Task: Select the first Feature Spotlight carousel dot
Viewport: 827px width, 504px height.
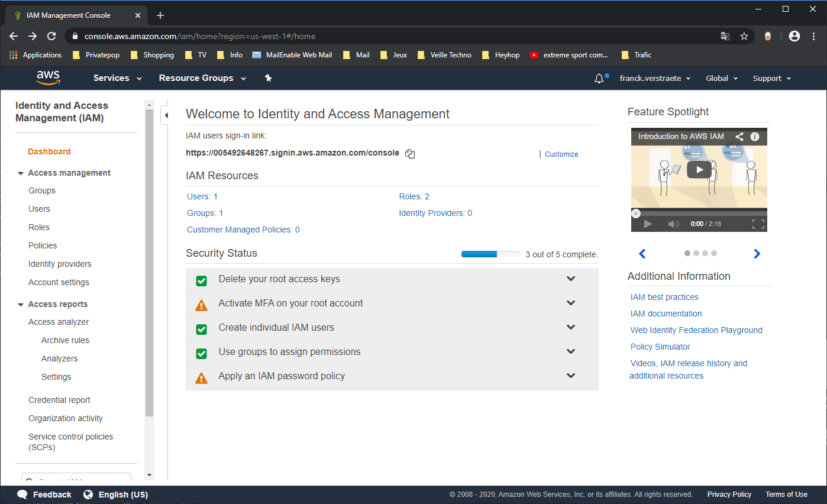Action: [687, 253]
